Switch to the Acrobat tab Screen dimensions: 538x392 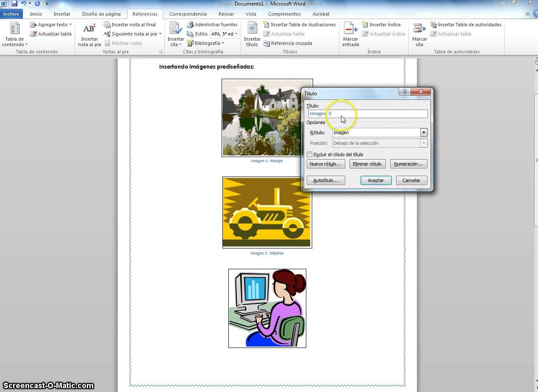321,14
